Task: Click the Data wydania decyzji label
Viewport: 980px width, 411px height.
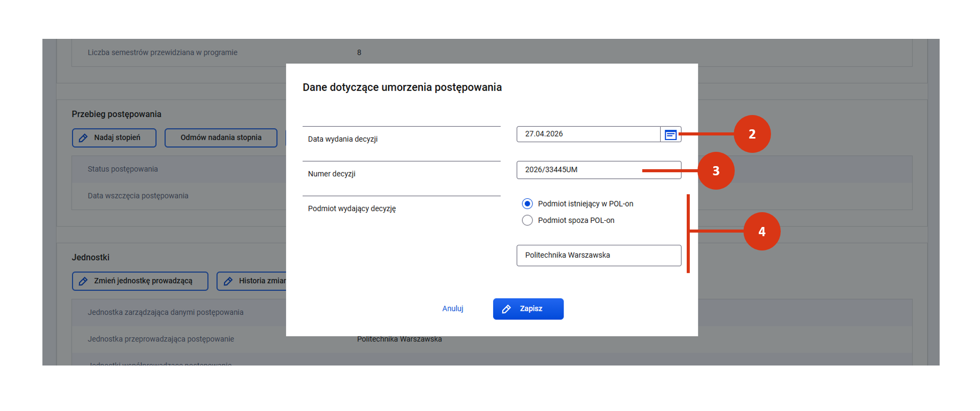Action: [343, 139]
